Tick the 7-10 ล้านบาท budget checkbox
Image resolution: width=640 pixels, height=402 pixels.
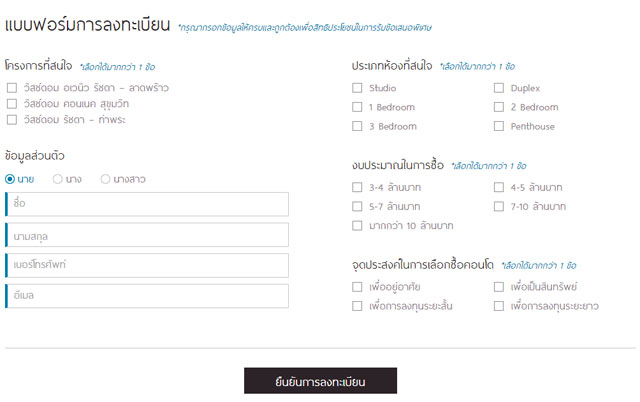499,206
